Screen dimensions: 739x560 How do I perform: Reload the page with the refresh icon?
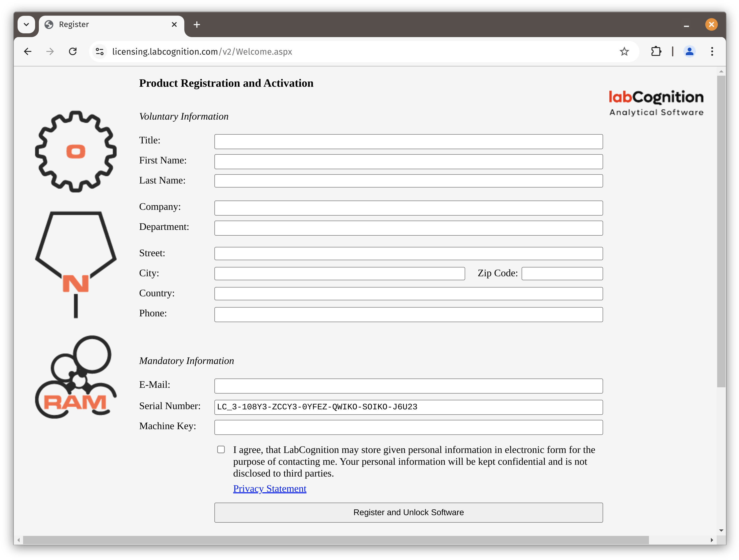(72, 51)
